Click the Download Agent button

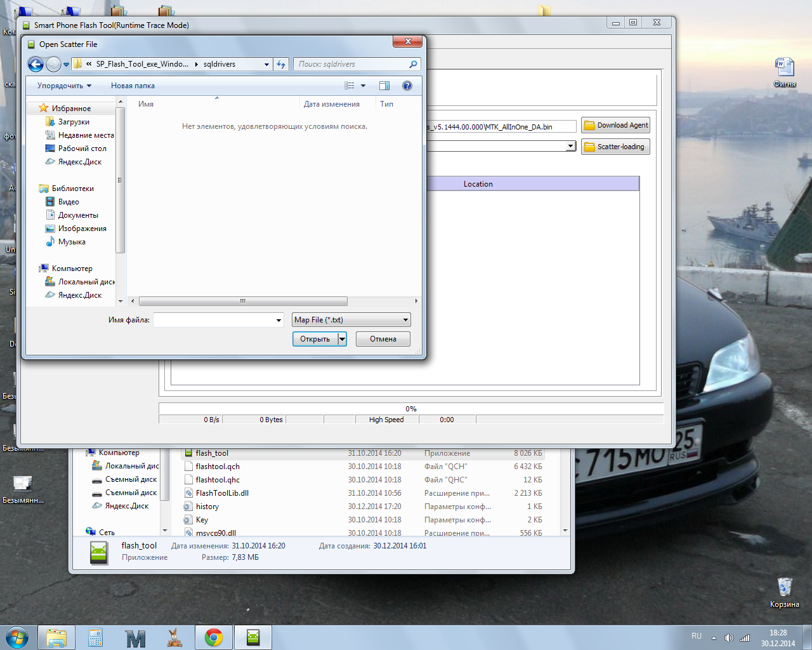point(615,126)
